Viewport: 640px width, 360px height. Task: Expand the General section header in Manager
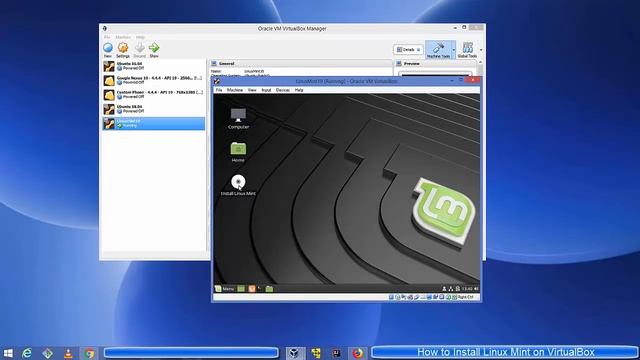[300, 64]
